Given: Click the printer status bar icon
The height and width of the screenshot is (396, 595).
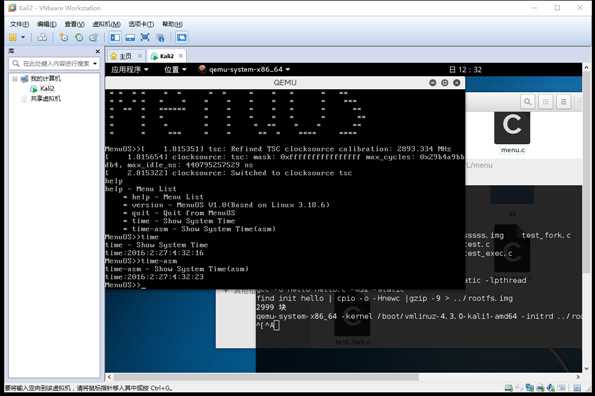Looking at the screenshot, I should tap(540, 388).
